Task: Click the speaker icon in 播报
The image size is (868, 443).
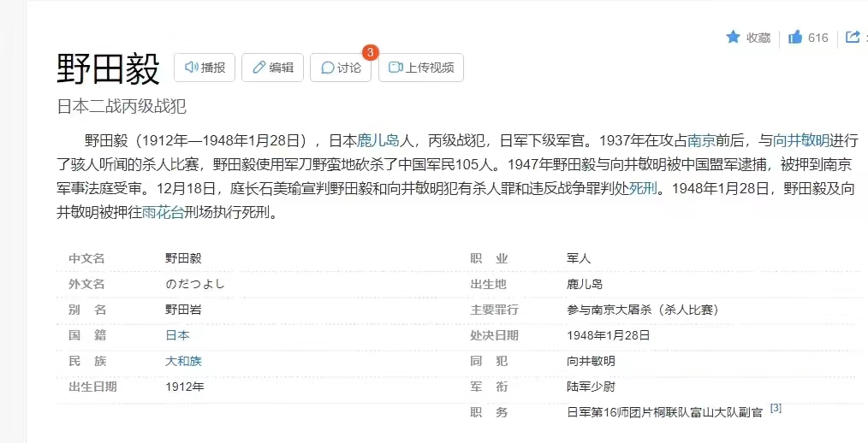Action: 191,68
